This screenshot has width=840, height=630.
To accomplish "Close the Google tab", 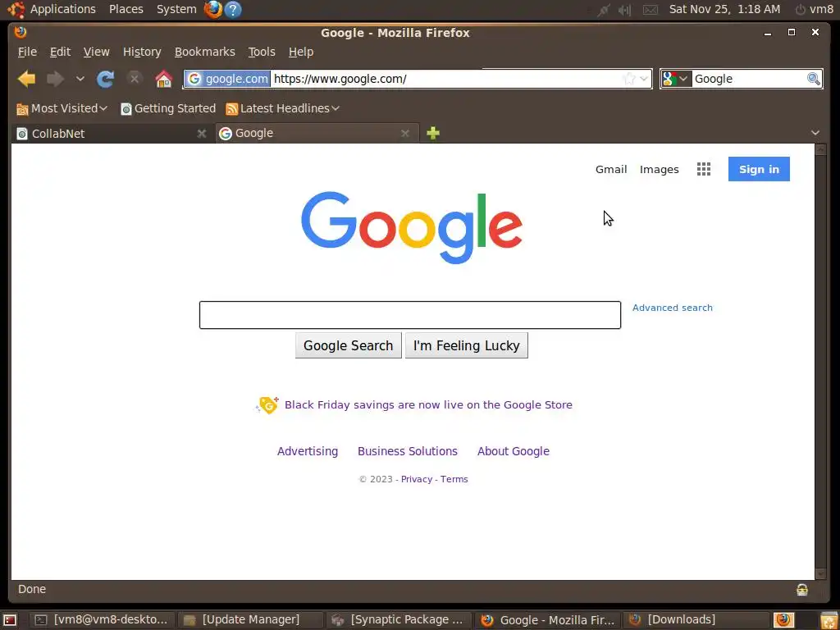I will click(x=405, y=134).
